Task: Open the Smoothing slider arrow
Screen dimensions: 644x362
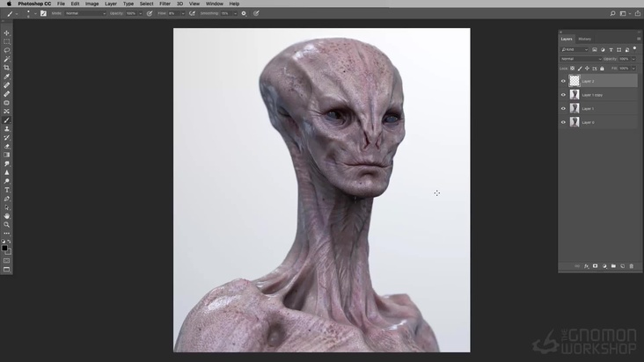Action: click(x=235, y=13)
